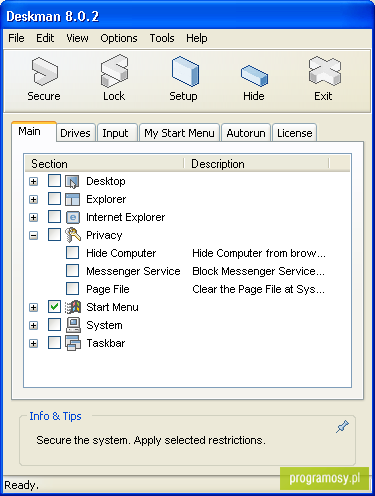Click 'Hide Computer from brow...' description
This screenshot has height=496, width=375.
259,253
